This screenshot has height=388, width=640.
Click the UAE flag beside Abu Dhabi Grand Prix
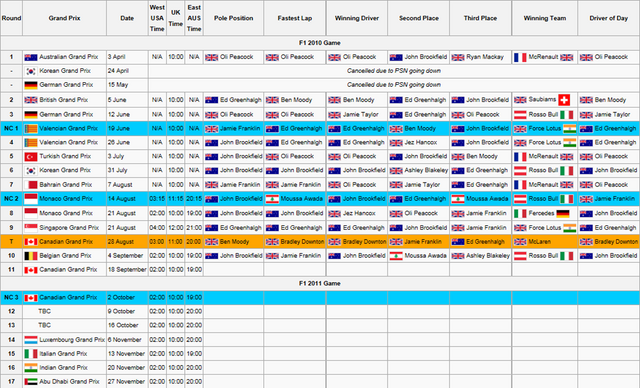(31, 382)
